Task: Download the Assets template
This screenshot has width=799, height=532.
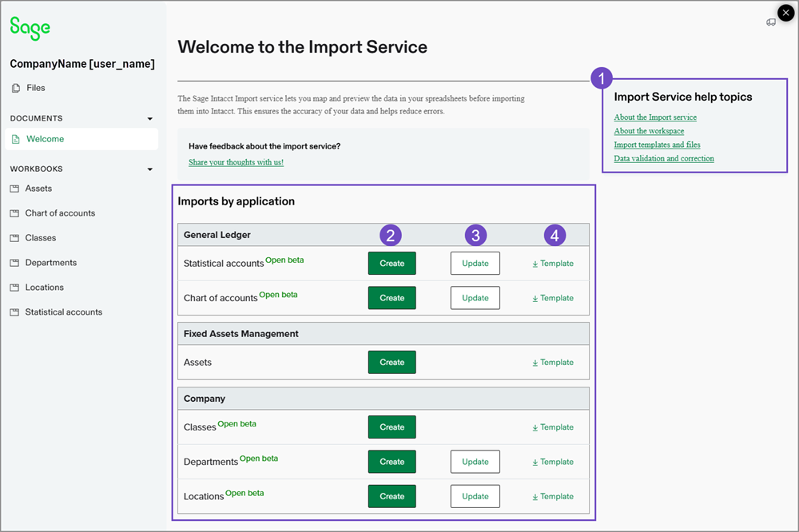Action: (x=553, y=363)
